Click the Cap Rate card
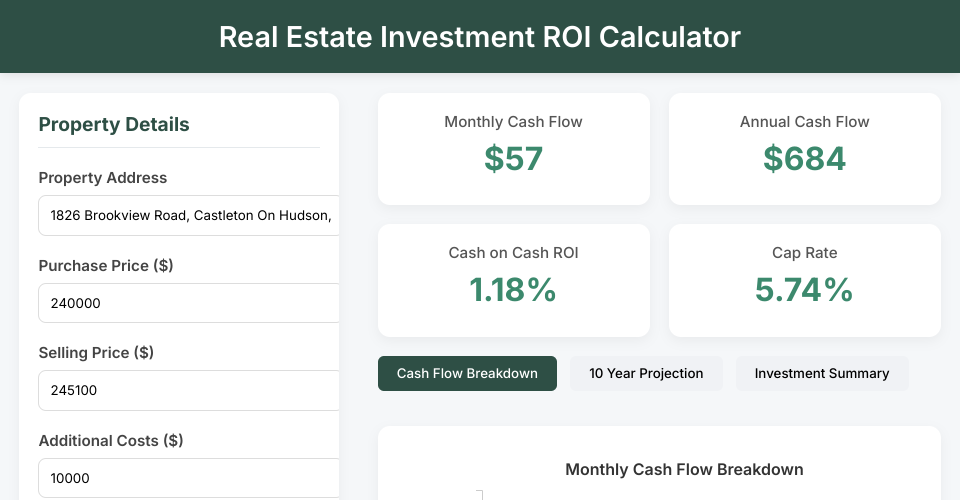Viewport: 960px width, 500px height. [804, 280]
